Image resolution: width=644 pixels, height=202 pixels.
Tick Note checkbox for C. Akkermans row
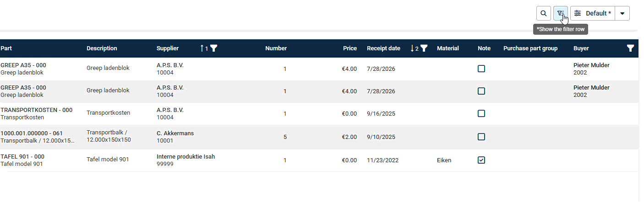[x=481, y=137]
